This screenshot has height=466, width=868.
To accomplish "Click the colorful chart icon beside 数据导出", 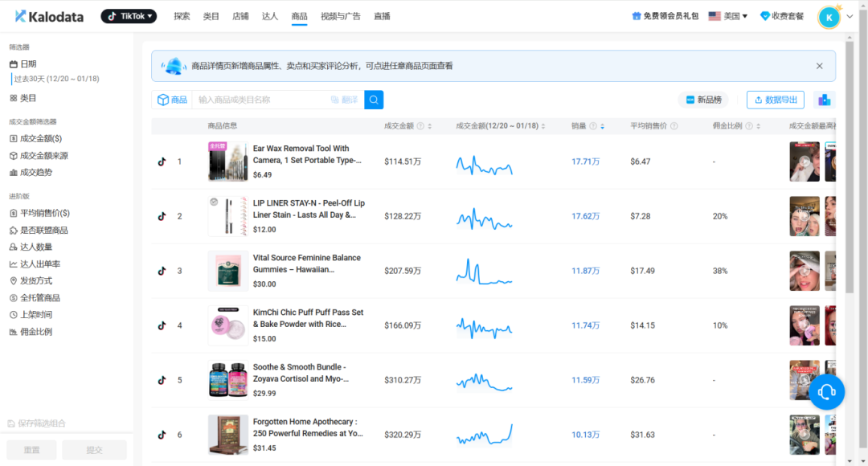I will point(823,100).
